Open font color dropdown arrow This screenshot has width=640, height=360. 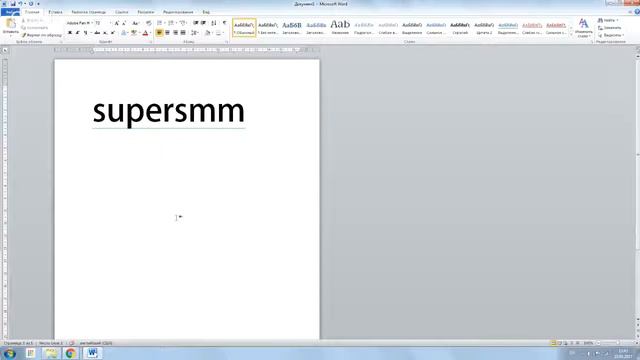click(151, 33)
